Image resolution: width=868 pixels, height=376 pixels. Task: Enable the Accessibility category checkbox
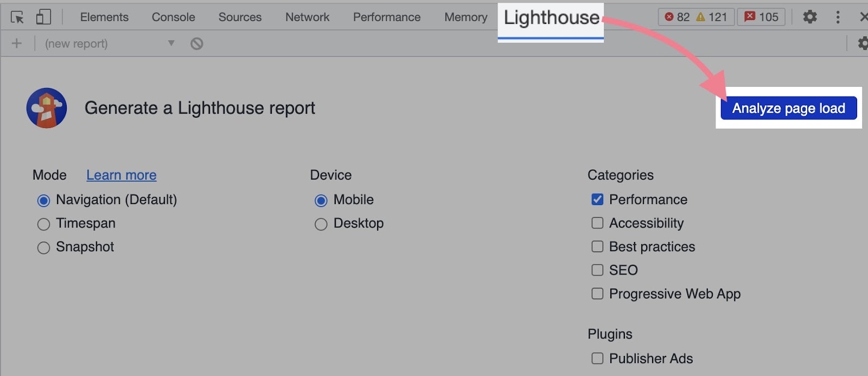pos(597,223)
